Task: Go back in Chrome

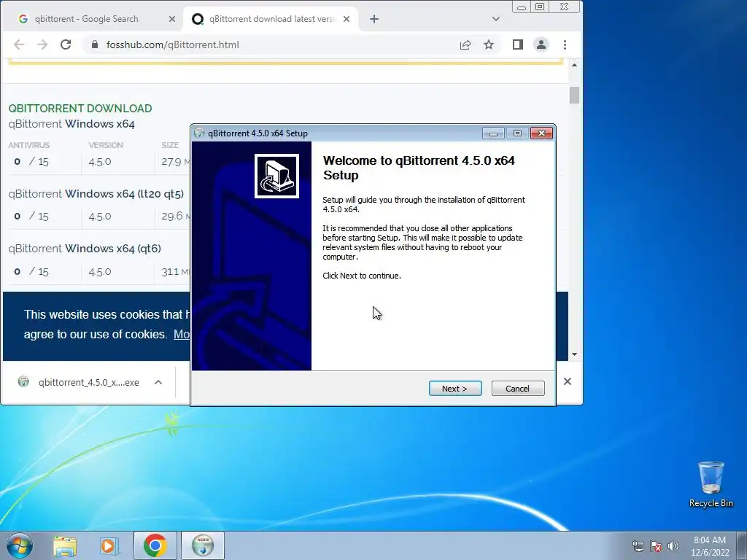Action: [19, 44]
